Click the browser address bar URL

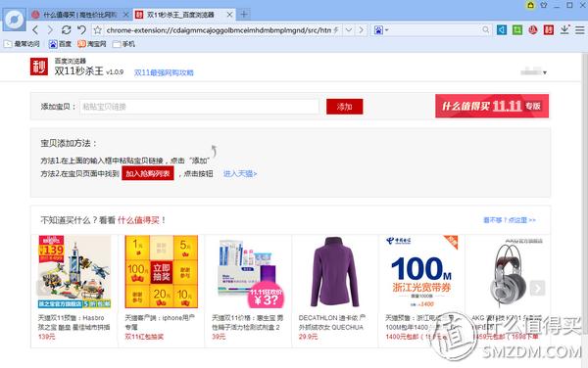click(219, 30)
